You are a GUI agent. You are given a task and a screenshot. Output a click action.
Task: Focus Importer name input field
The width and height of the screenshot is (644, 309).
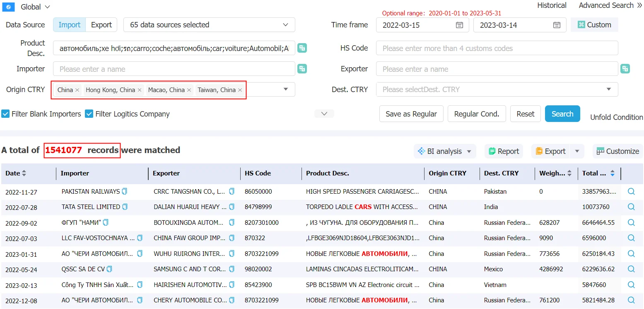pos(174,69)
